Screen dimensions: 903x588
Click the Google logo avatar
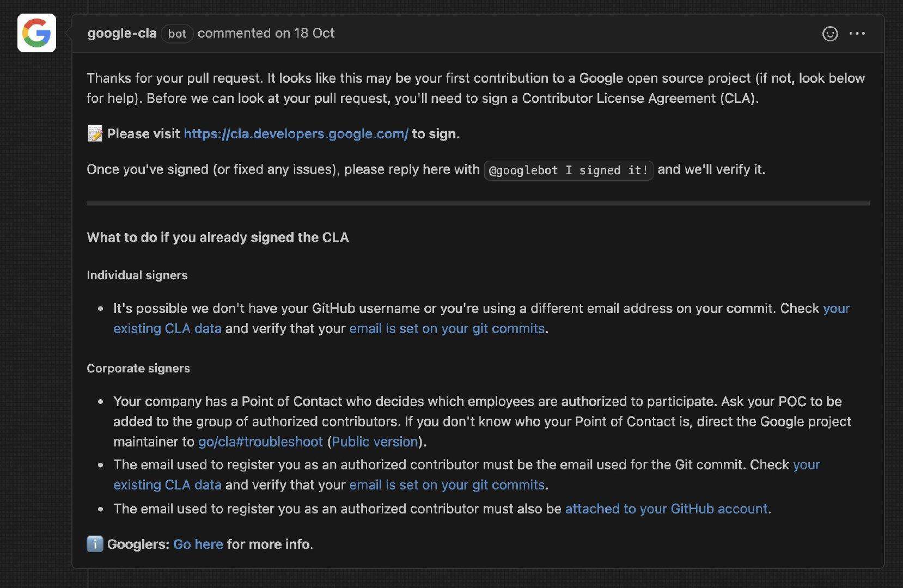click(x=36, y=33)
